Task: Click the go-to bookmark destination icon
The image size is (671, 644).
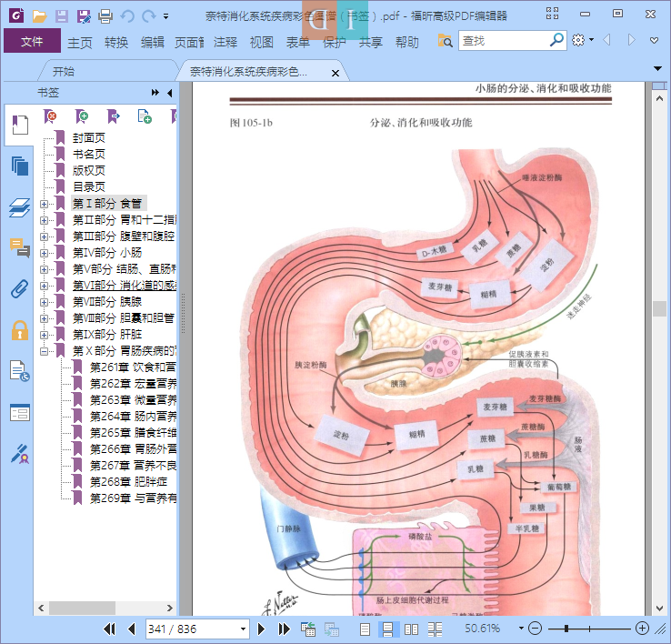Action: click(x=114, y=116)
